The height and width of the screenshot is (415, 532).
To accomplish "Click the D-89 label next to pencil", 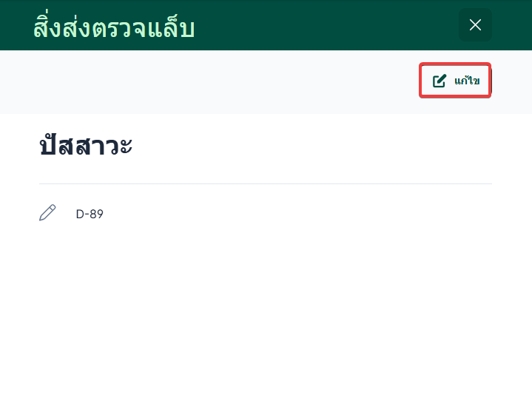I will 90,215.
